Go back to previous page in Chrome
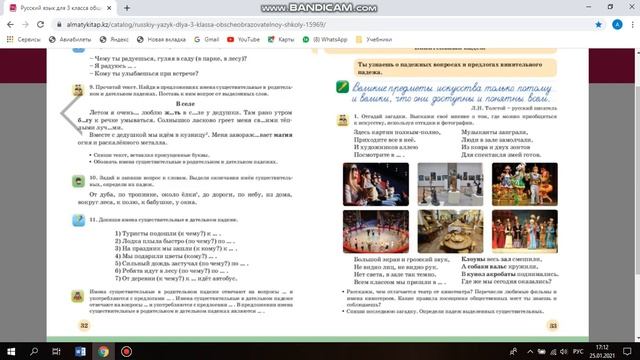Image resolution: width=640 pixels, height=360 pixels. 10,24
